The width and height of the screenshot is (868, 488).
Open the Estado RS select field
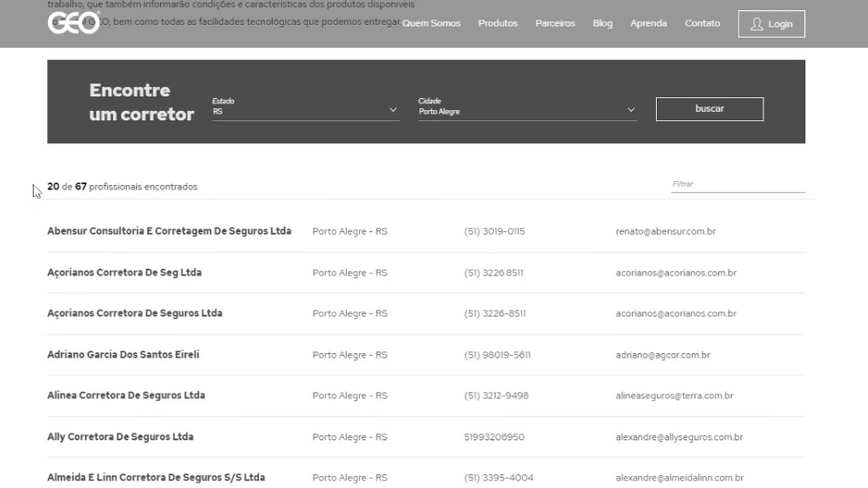coord(298,111)
